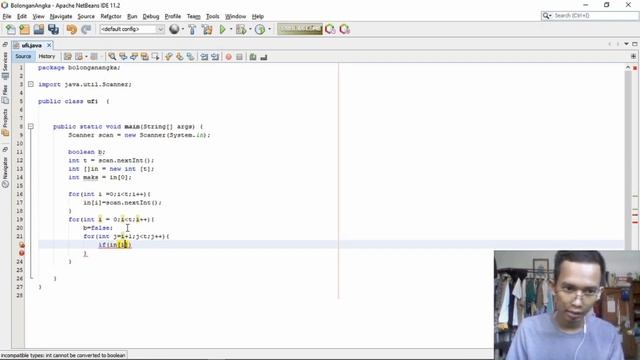Viewport: 640px width, 360px height.
Task: Open Run Project dropdown arrow
Action: 231,29
